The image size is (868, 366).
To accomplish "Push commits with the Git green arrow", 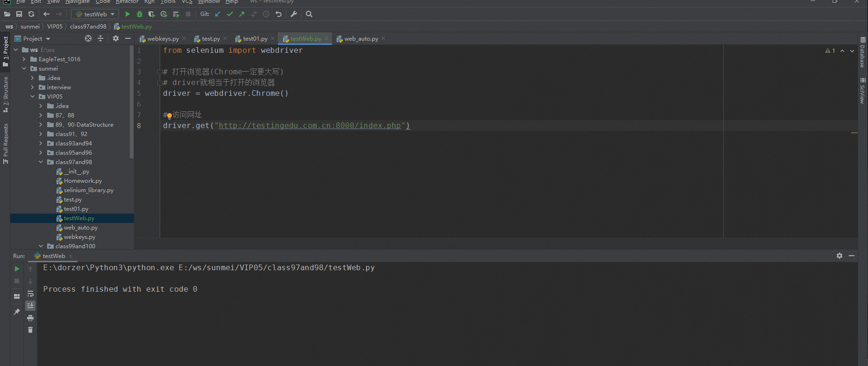I will [x=242, y=14].
